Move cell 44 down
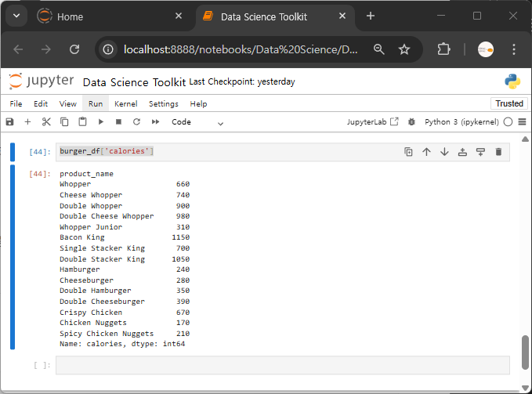The image size is (532, 394). (444, 152)
